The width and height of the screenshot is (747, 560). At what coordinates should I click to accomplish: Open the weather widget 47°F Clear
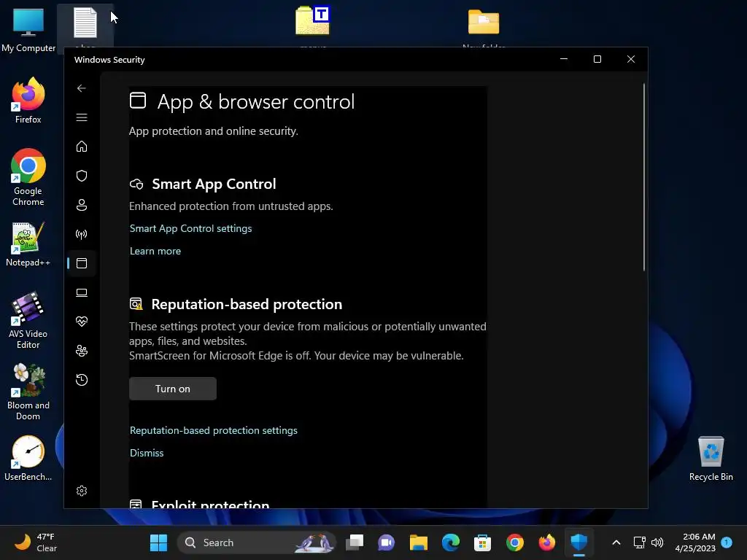coord(36,542)
